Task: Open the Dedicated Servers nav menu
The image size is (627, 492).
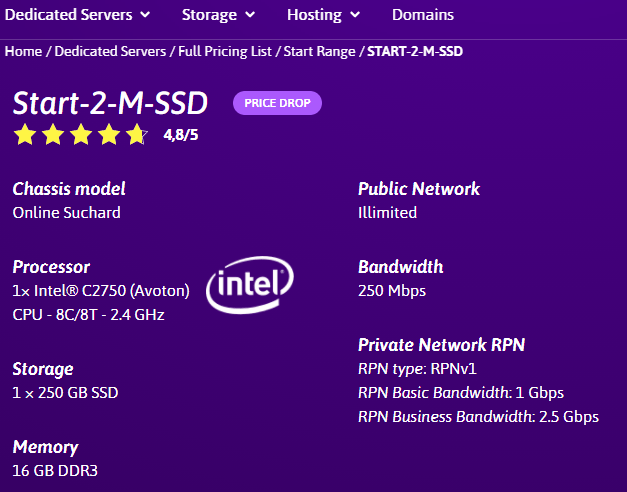Action: coord(68,15)
